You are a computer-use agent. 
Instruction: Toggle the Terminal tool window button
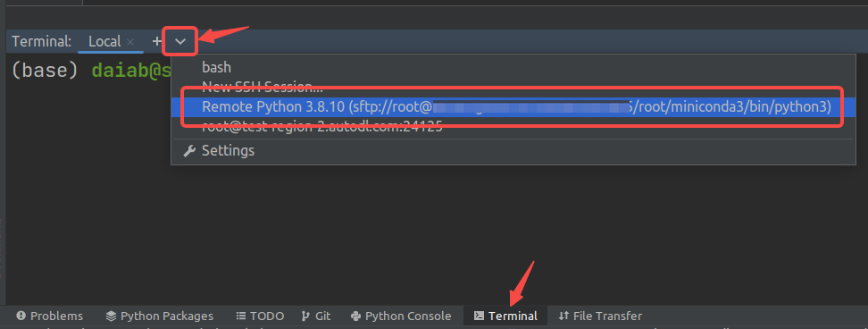pyautogui.click(x=505, y=316)
